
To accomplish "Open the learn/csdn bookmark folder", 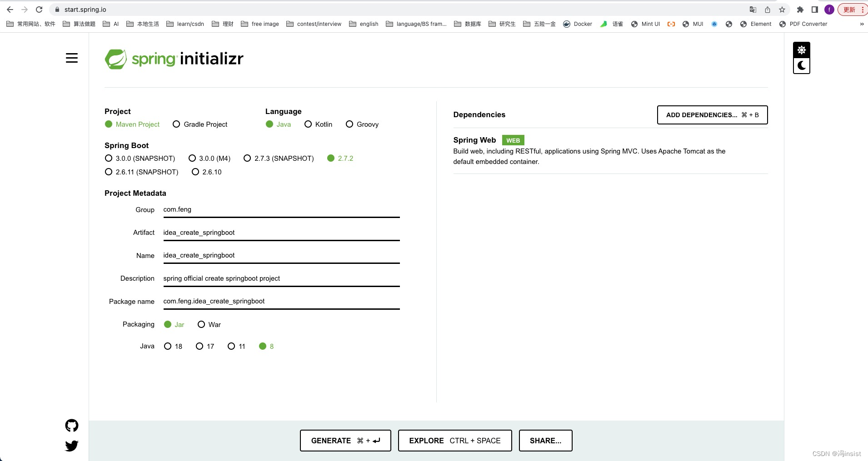I will tap(185, 24).
